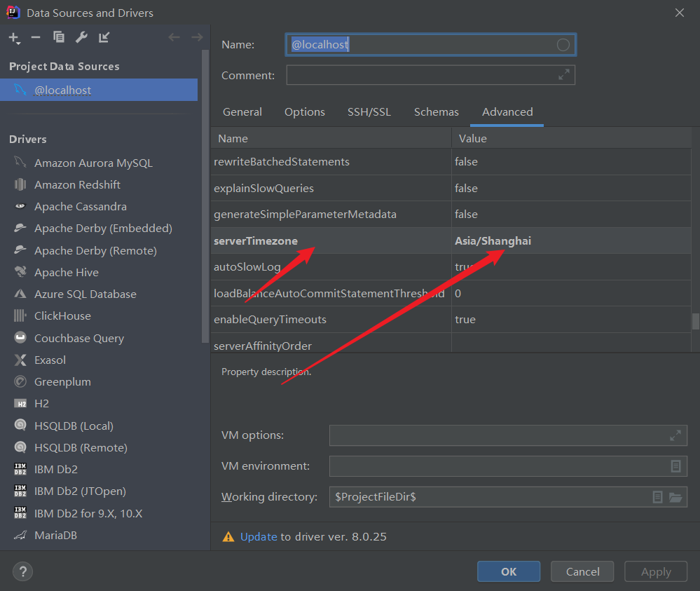This screenshot has width=700, height=591.
Task: Select ClickHouse driver
Action: pos(62,316)
